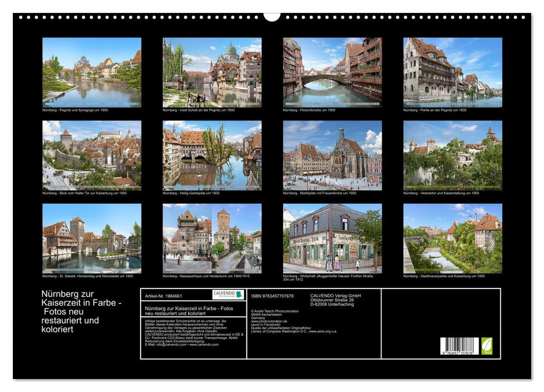Click the 'Blick vom Haller Tor zur Kaiserburg' image

point(90,157)
